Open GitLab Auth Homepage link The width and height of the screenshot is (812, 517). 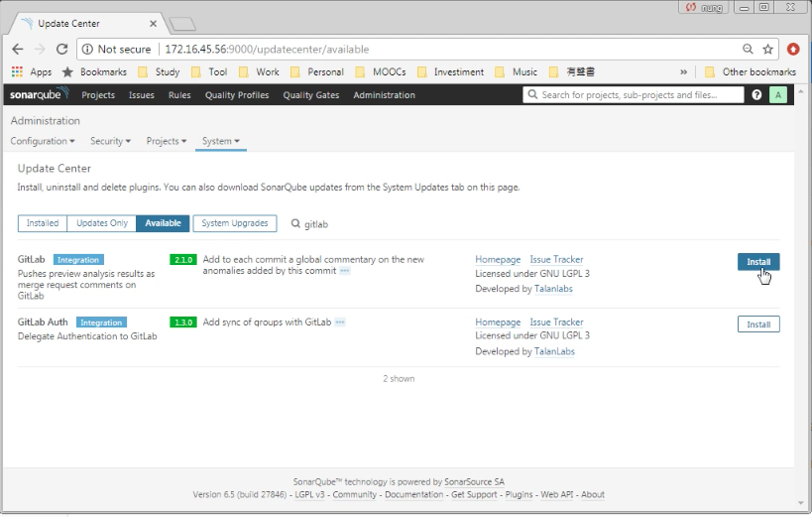pos(498,323)
